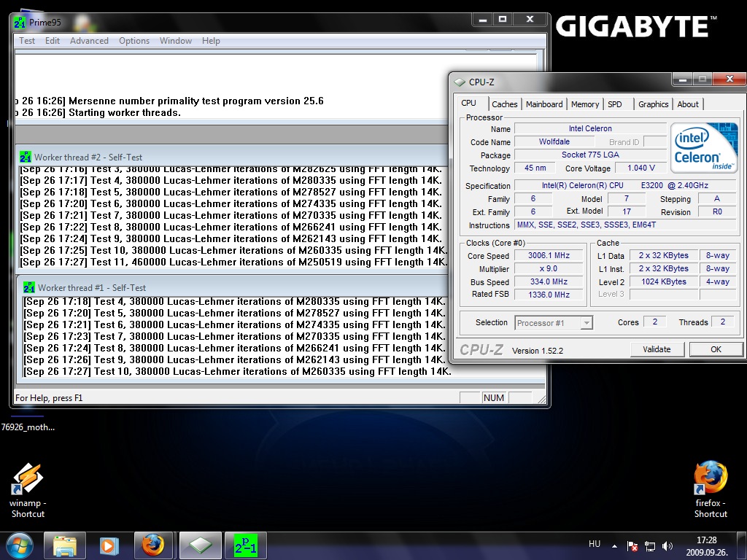The image size is (747, 560).
Task: Switch to Prime95 taskbar button
Action: [245, 545]
